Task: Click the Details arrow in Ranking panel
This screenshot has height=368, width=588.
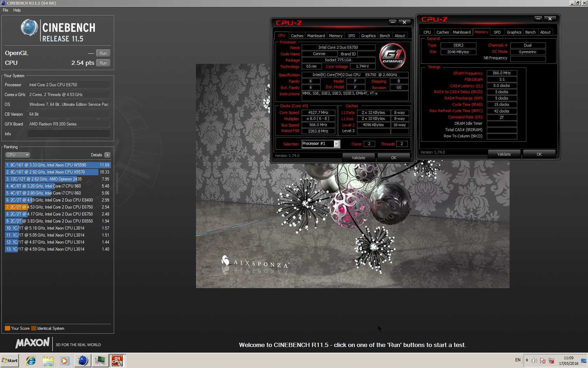Action: (x=107, y=155)
